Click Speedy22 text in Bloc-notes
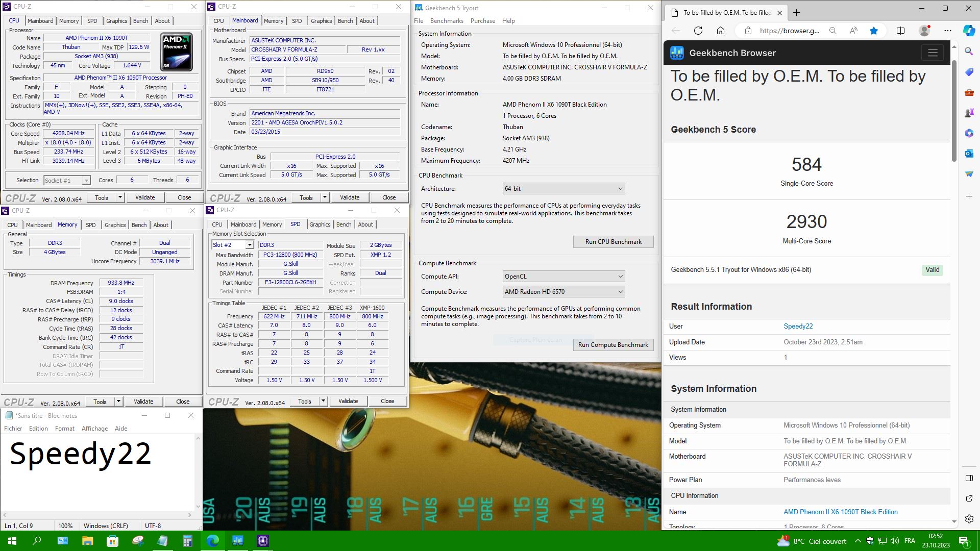 click(81, 454)
